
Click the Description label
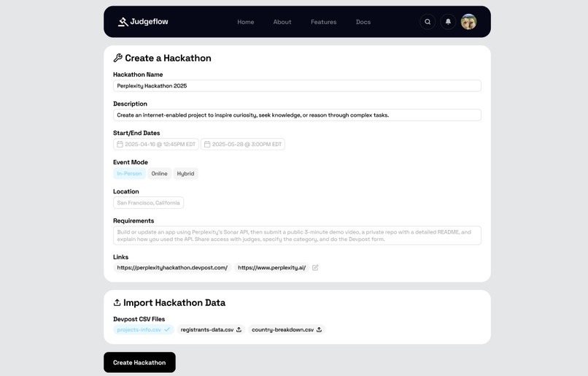130,104
